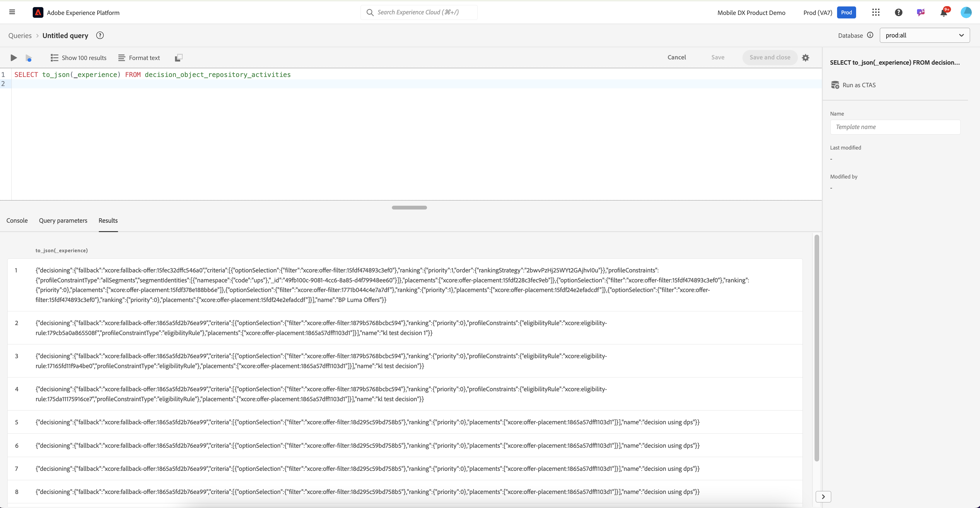The image size is (980, 508).
Task: Select result row 7
Action: click(x=405, y=468)
